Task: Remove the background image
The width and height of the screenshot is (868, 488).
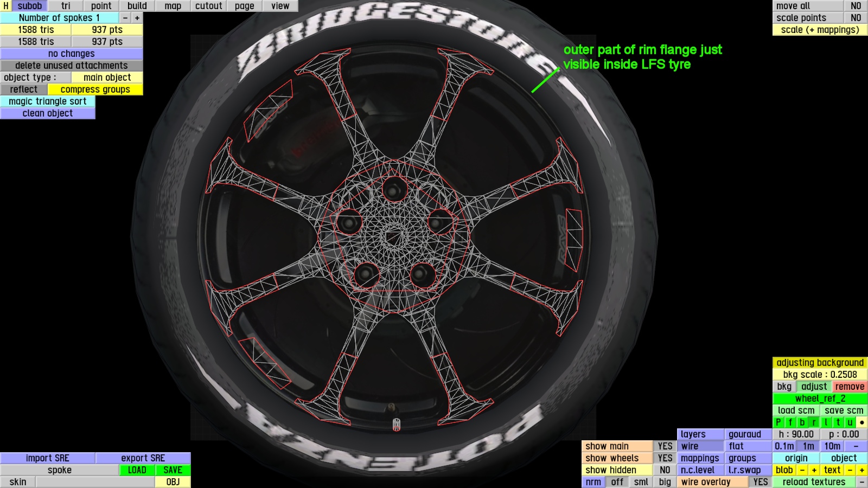Action: click(x=850, y=387)
